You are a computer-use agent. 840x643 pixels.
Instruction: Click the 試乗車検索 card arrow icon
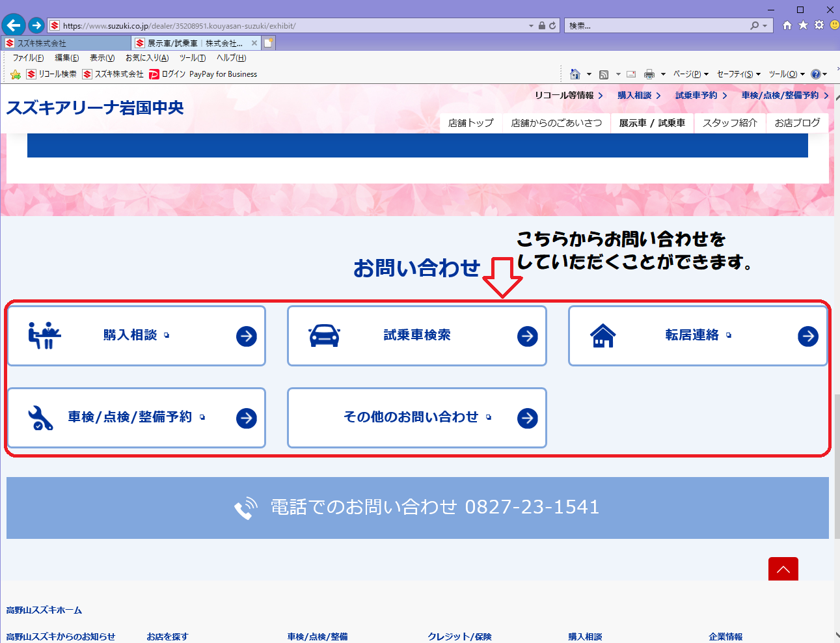[528, 336]
